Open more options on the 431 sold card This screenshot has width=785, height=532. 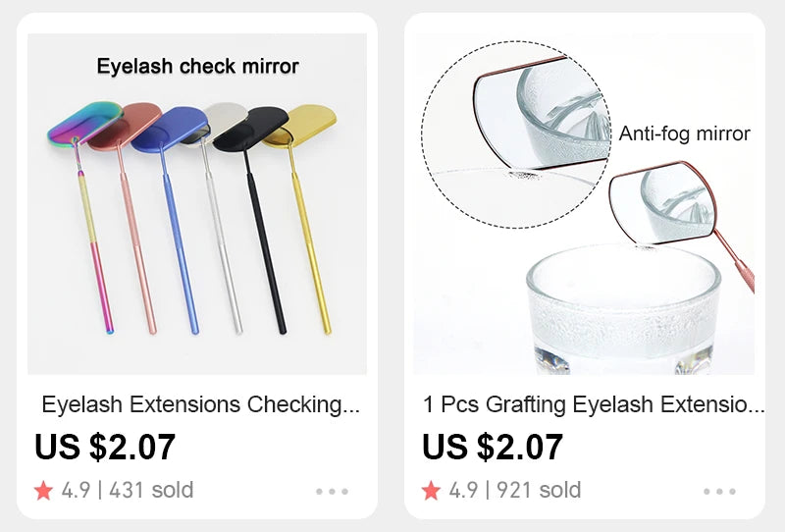click(x=332, y=491)
